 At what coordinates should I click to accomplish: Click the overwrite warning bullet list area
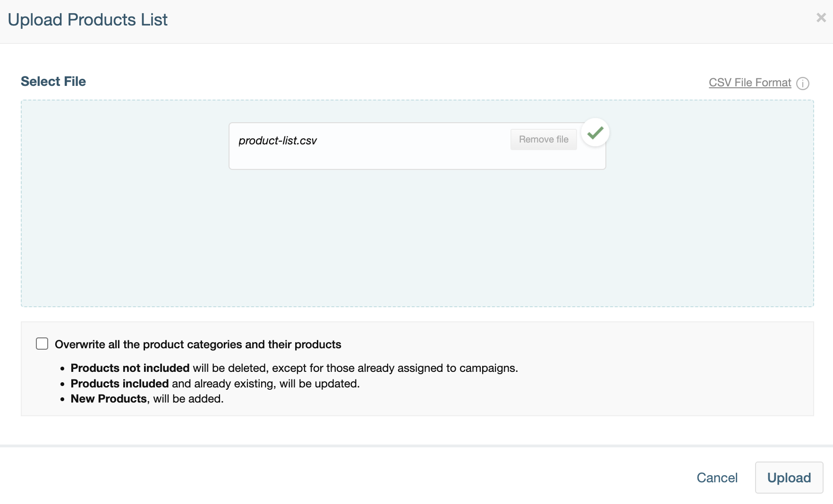coord(293,383)
